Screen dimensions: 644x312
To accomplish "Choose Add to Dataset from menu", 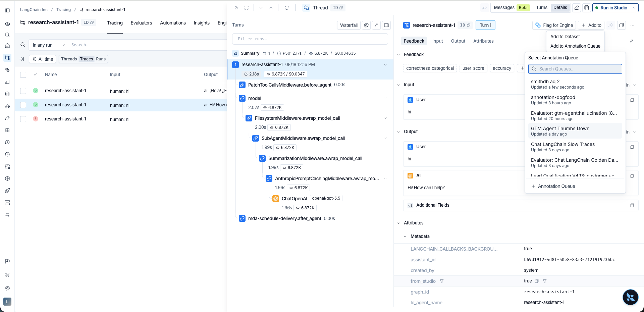I will coord(565,37).
